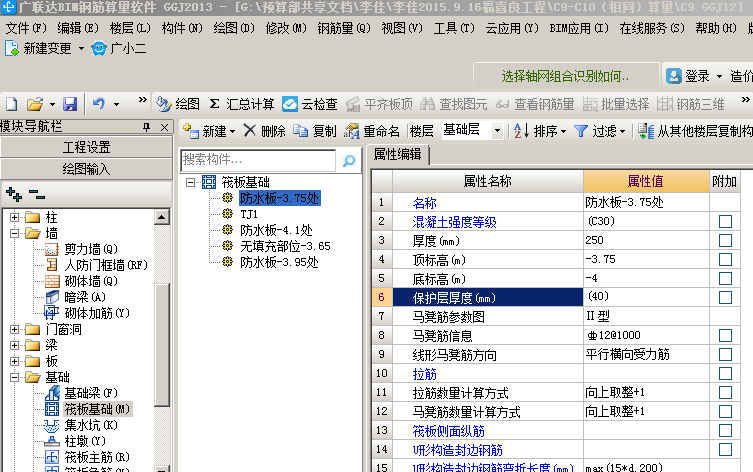The image size is (753, 472).
Task: Toggle checkbox for 混凝土强度等级 row
Action: point(725,221)
